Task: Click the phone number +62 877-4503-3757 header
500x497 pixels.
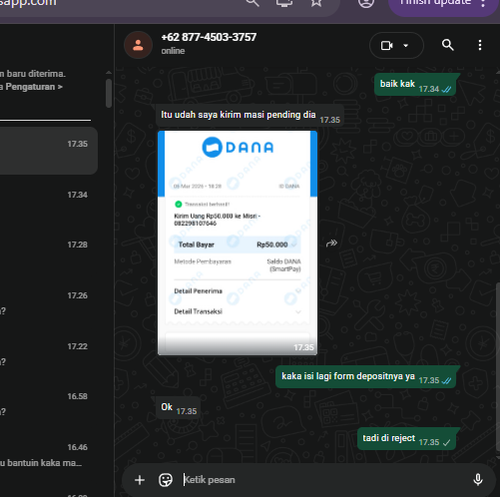Action: [x=209, y=37]
